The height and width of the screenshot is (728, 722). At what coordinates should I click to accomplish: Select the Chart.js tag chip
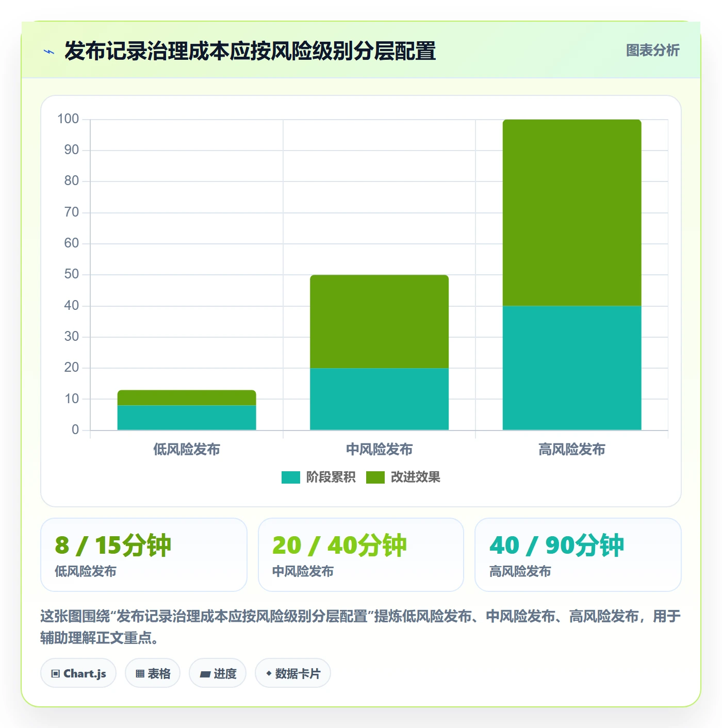[x=78, y=673]
